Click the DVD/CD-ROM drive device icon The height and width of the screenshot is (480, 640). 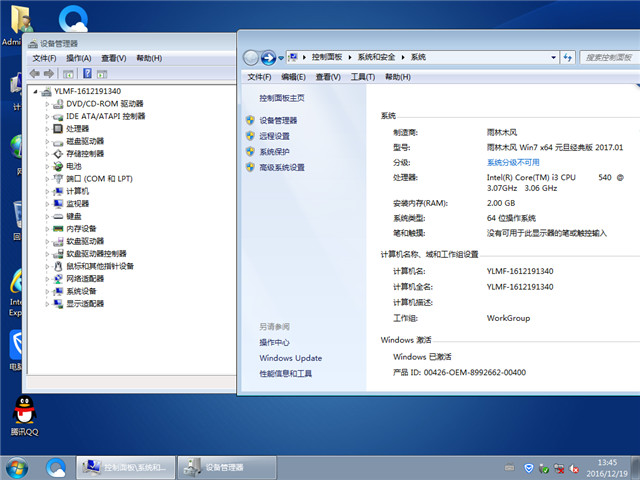click(58, 104)
